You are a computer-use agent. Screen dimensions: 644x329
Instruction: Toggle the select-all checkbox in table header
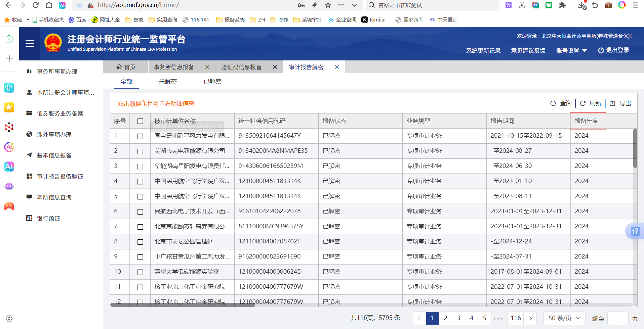(140, 121)
